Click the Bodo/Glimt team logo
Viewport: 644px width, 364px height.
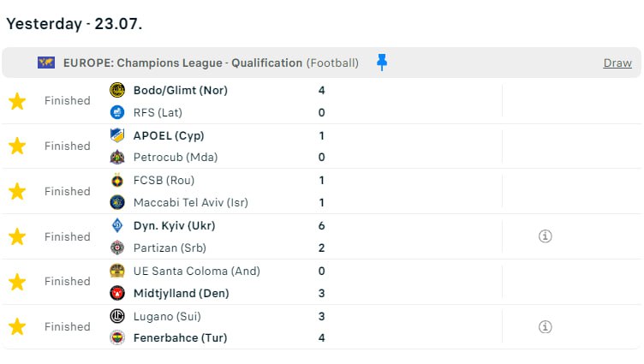pos(117,90)
